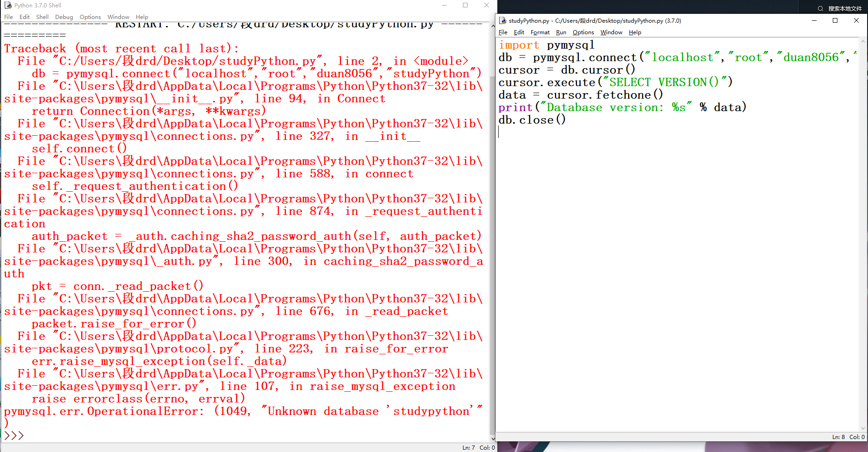Maximize the Python Shell window
This screenshot has height=452, width=868.
click(465, 6)
